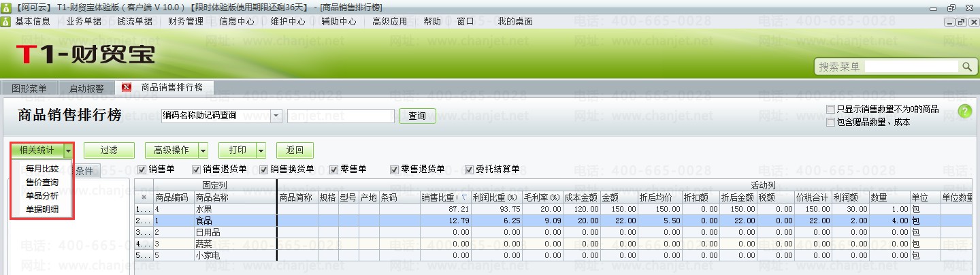Close the 商品销售排行榜 tab via red X icon
Image resolution: width=980 pixels, height=275 pixels.
tap(126, 87)
